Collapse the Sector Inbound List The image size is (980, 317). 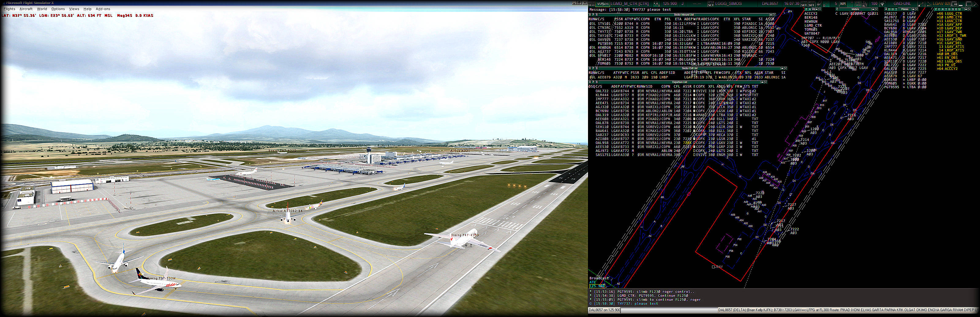click(x=771, y=15)
